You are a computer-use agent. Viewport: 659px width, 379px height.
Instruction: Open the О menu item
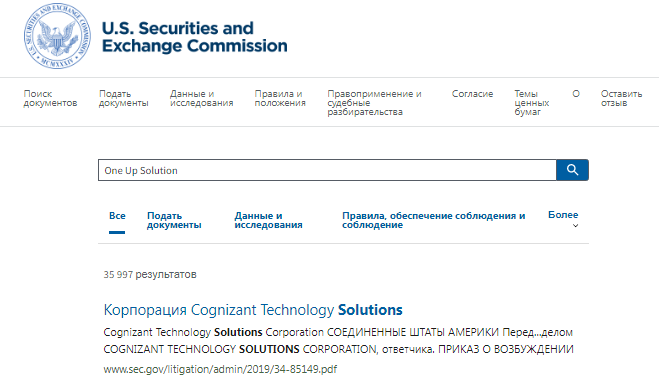(x=576, y=94)
